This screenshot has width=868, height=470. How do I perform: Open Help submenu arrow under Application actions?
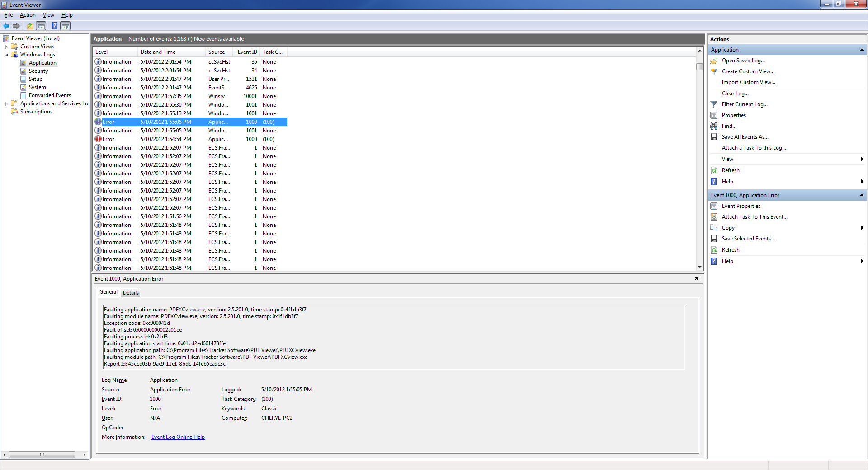[862, 182]
